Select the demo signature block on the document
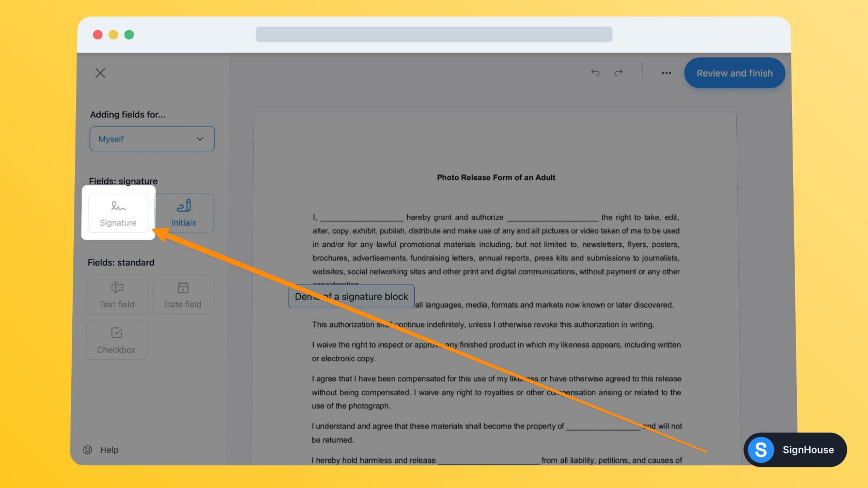The height and width of the screenshot is (488, 868). point(351,296)
